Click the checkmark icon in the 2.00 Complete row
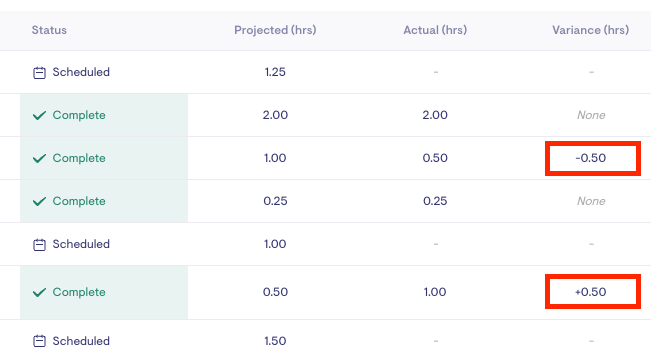This screenshot has width=651, height=360. coord(39,115)
